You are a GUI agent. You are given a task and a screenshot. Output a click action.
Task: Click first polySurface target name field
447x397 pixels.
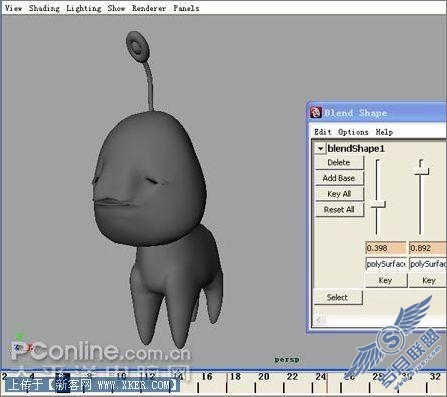tap(386, 264)
